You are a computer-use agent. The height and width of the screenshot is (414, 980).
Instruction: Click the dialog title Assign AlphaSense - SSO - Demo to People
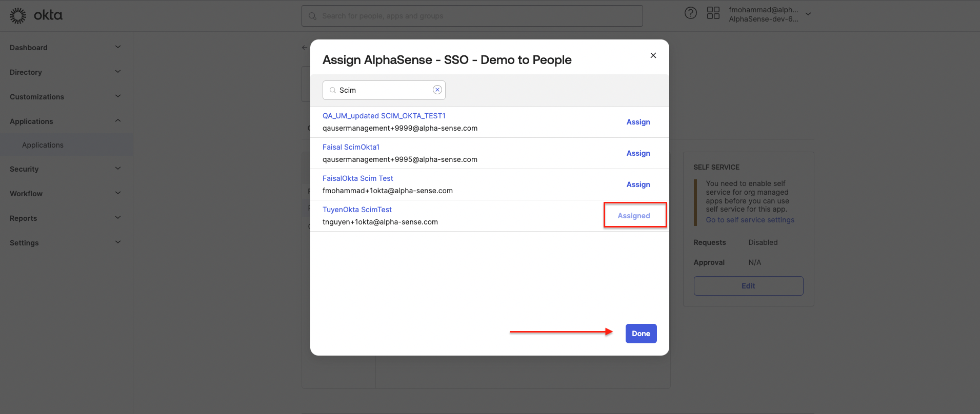click(x=447, y=60)
